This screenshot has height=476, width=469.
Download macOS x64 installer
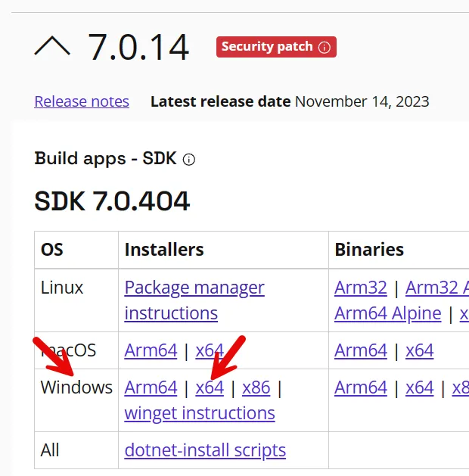pyautogui.click(x=210, y=350)
